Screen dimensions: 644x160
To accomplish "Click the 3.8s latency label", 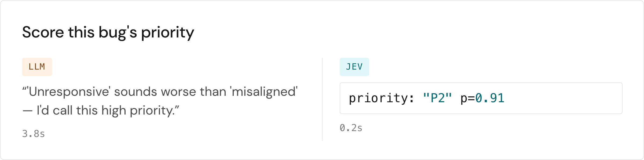I will point(34,134).
